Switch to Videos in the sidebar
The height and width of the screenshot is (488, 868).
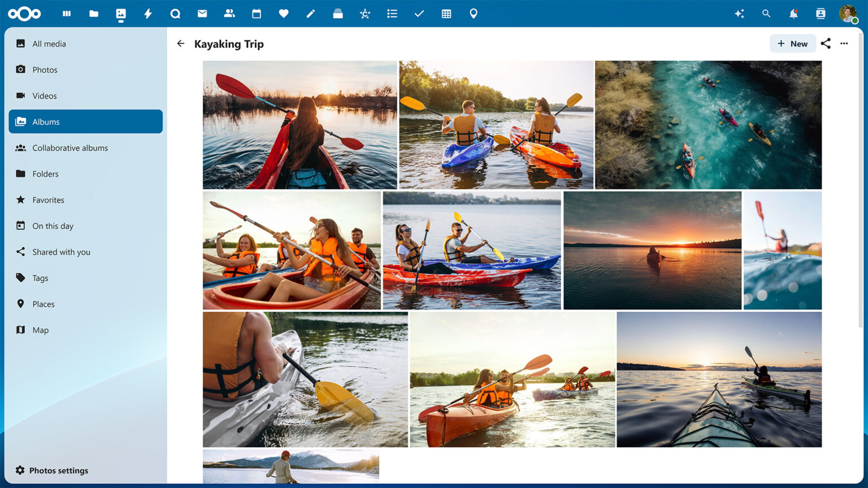coord(44,95)
